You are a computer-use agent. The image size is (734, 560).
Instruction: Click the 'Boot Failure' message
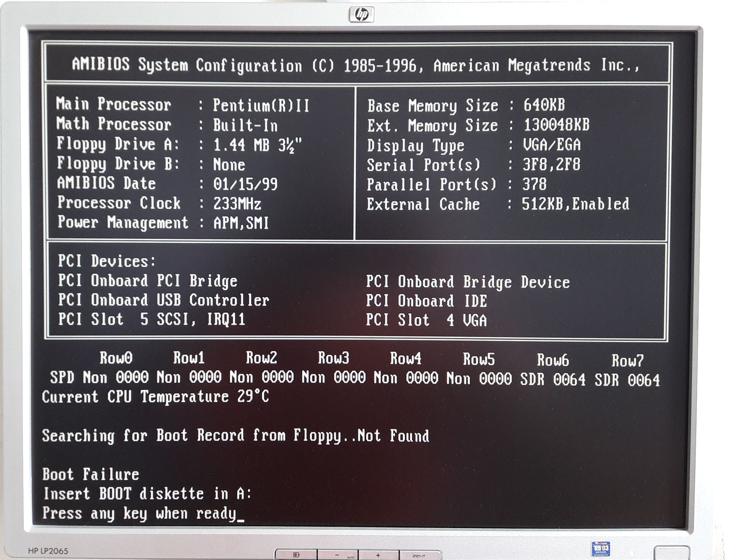click(x=91, y=474)
